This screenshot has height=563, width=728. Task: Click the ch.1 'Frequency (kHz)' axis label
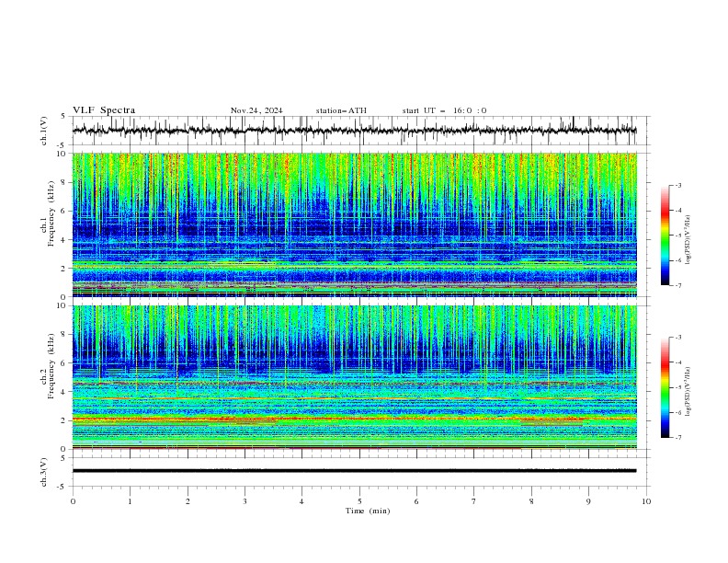[x=51, y=214]
